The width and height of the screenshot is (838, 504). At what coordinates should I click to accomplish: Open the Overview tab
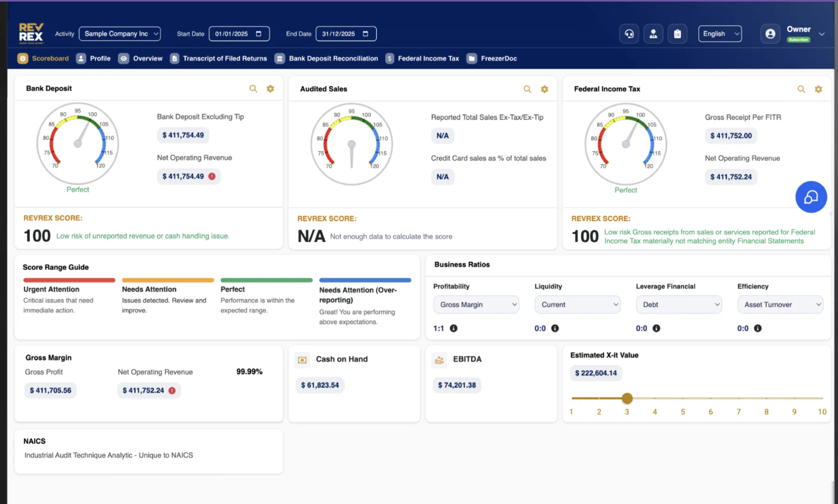coord(141,58)
